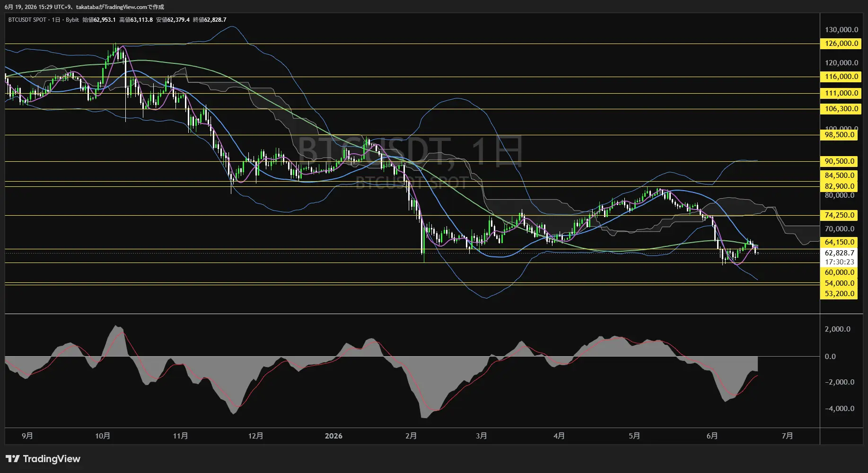Click the low value 62,379.4 in header
868x473 pixels.
pyautogui.click(x=178, y=20)
